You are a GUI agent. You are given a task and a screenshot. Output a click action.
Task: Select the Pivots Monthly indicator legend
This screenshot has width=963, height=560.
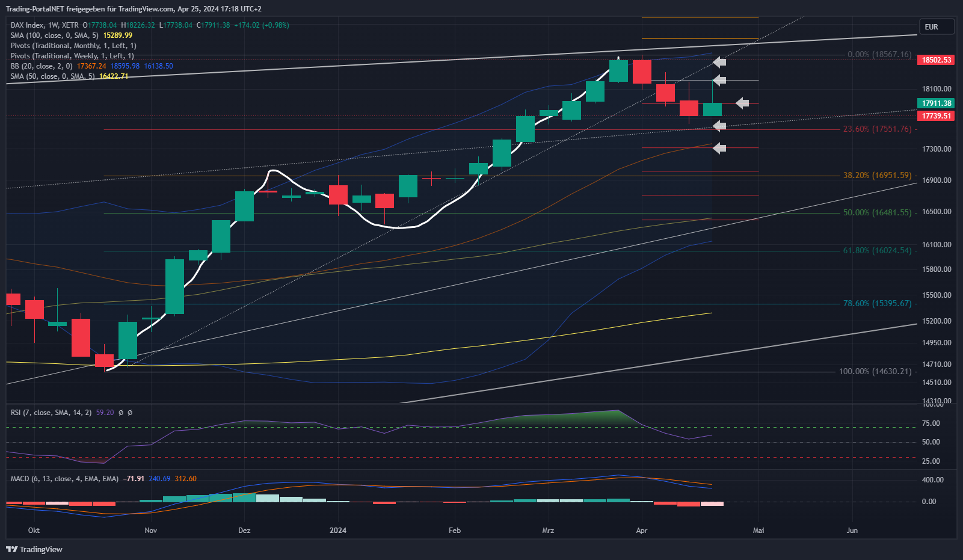point(73,46)
